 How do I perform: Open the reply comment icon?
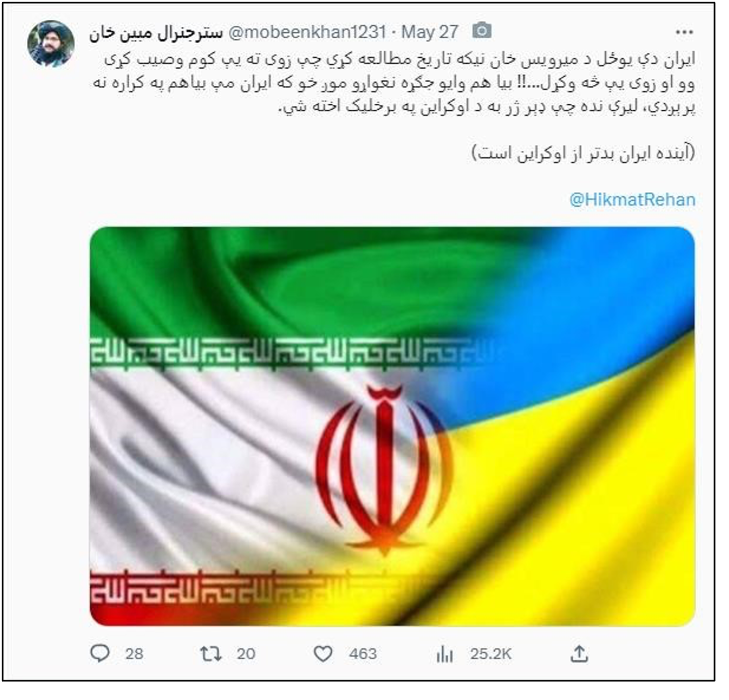pos(100,653)
